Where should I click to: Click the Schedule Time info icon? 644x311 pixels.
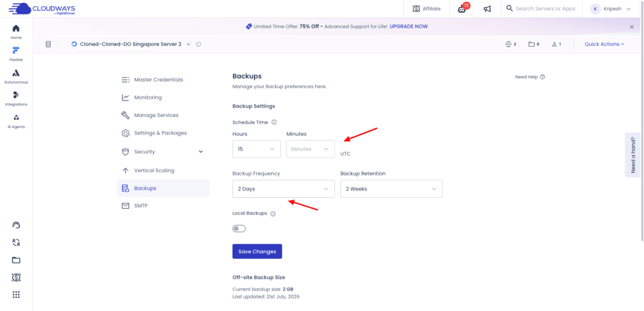point(274,122)
